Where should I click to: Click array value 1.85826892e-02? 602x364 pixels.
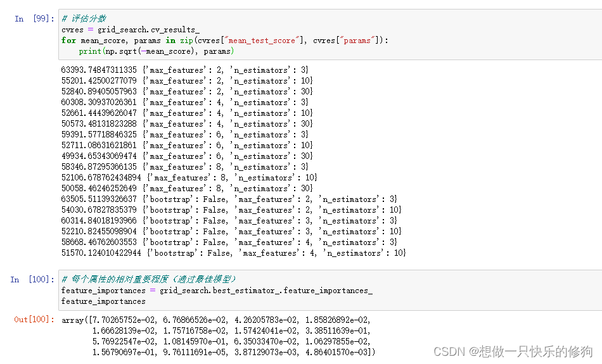click(x=337, y=320)
